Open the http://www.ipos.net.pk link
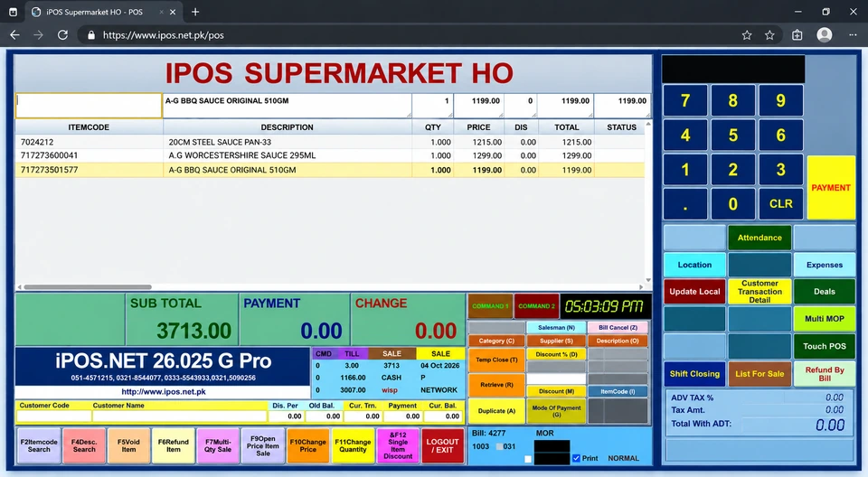 [x=164, y=392]
